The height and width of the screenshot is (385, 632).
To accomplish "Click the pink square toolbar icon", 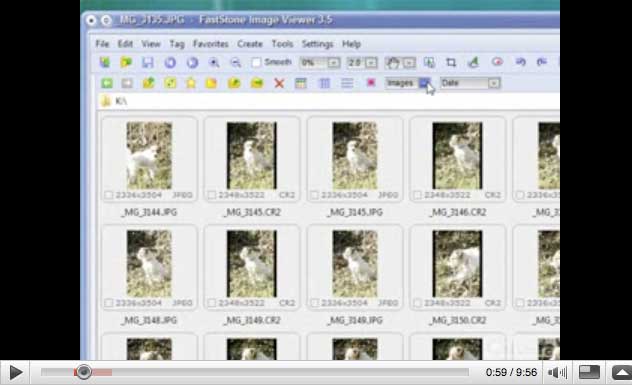I will [x=371, y=83].
